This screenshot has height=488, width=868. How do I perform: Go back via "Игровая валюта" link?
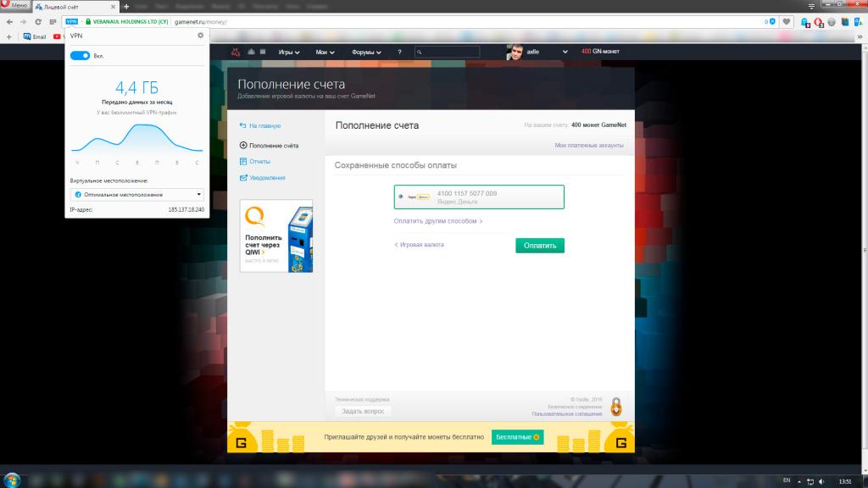click(419, 245)
